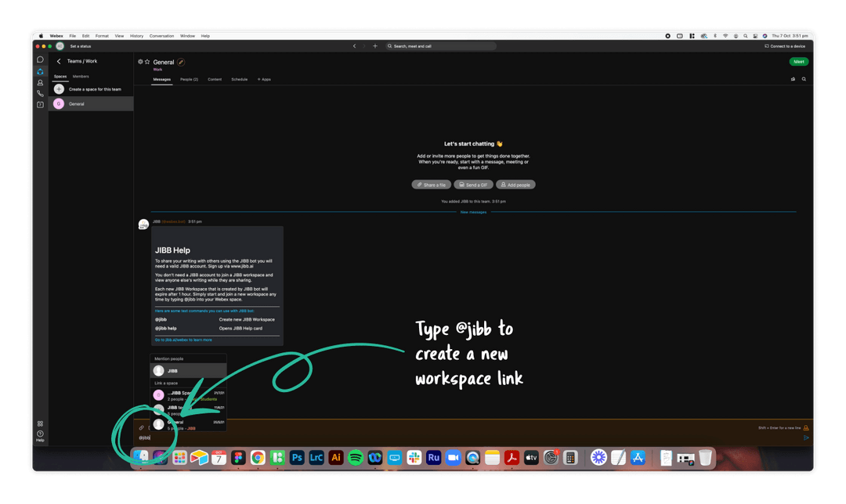The image size is (846, 504).
Task: Click the green Meet button
Action: point(799,62)
